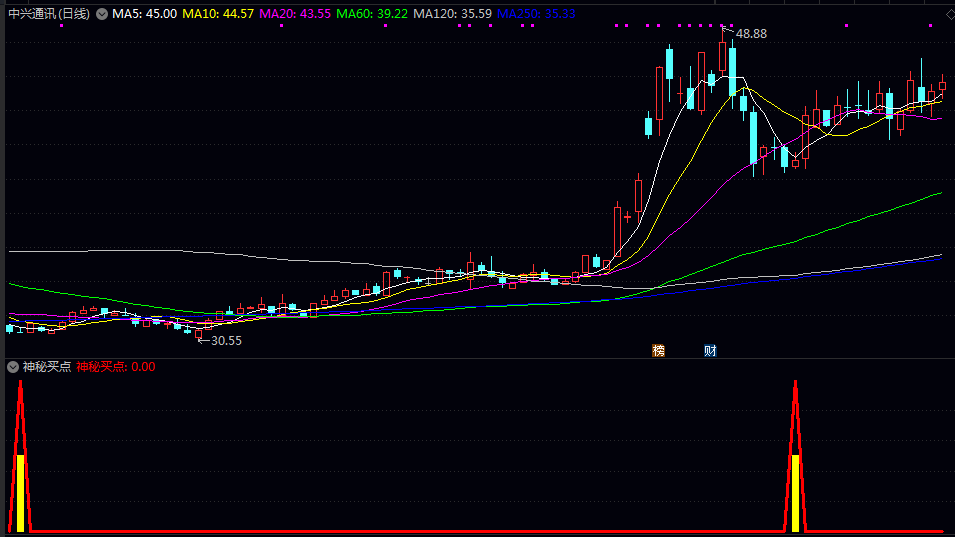
Task: Select the MA120: 35.59 label
Action: coord(453,14)
